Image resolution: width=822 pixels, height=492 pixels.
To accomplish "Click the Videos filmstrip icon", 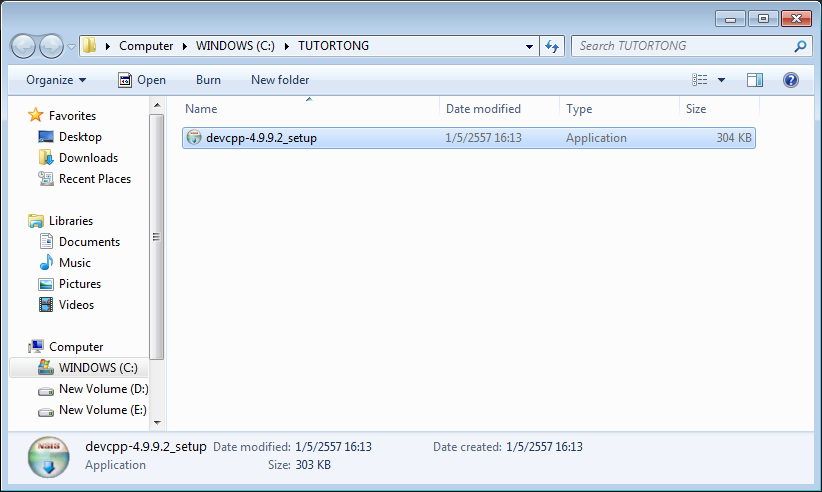I will 46,304.
